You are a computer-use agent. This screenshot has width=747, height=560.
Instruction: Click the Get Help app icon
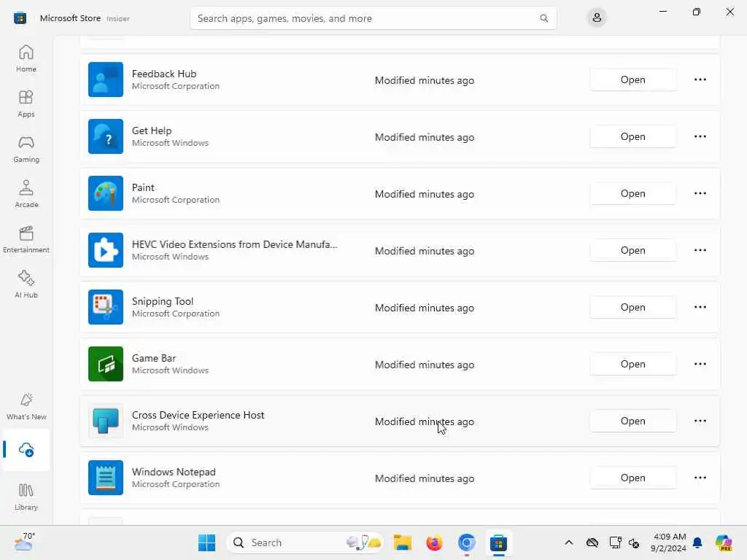[106, 136]
